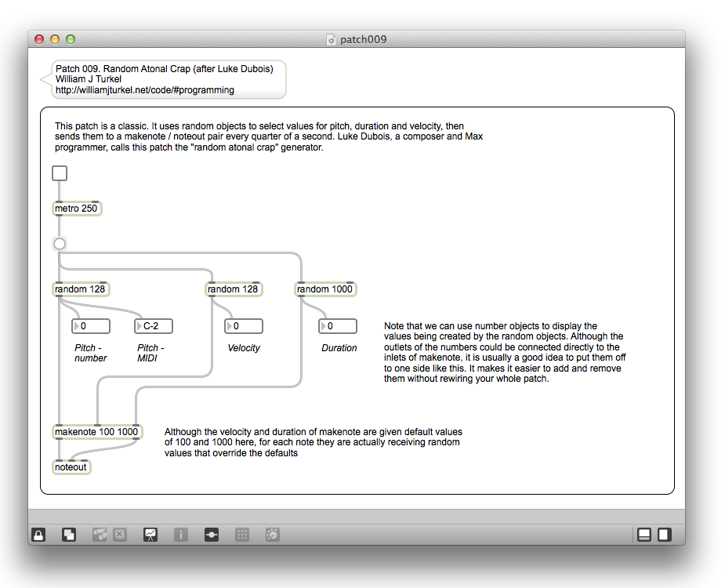Select the makenote 100 1000 object
Viewport: 725px width, 588px height.
[x=96, y=432]
